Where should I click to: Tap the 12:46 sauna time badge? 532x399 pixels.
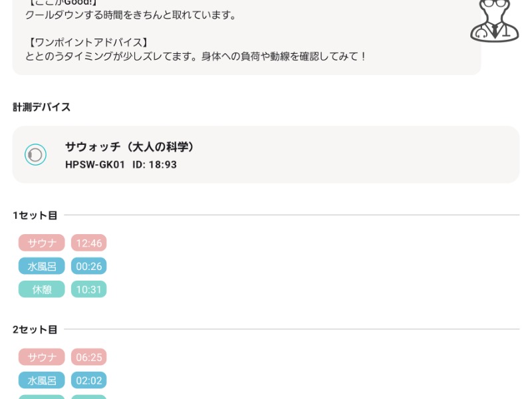point(89,243)
